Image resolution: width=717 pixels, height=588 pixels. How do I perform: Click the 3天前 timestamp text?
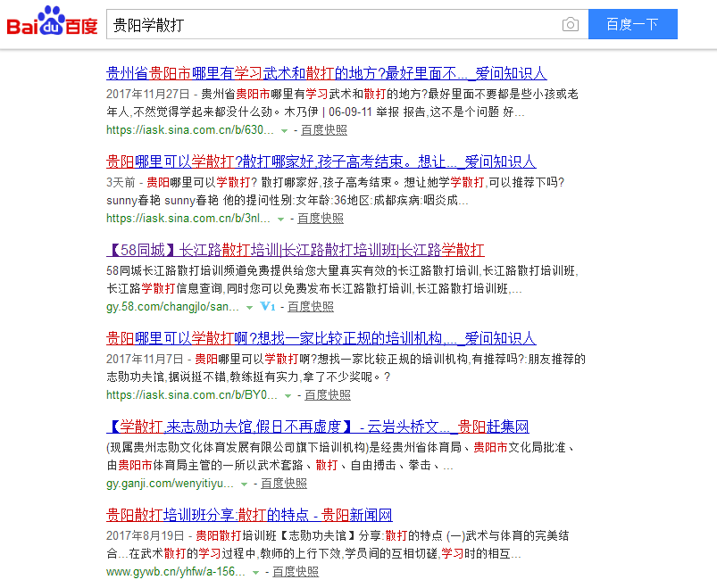pos(121,183)
